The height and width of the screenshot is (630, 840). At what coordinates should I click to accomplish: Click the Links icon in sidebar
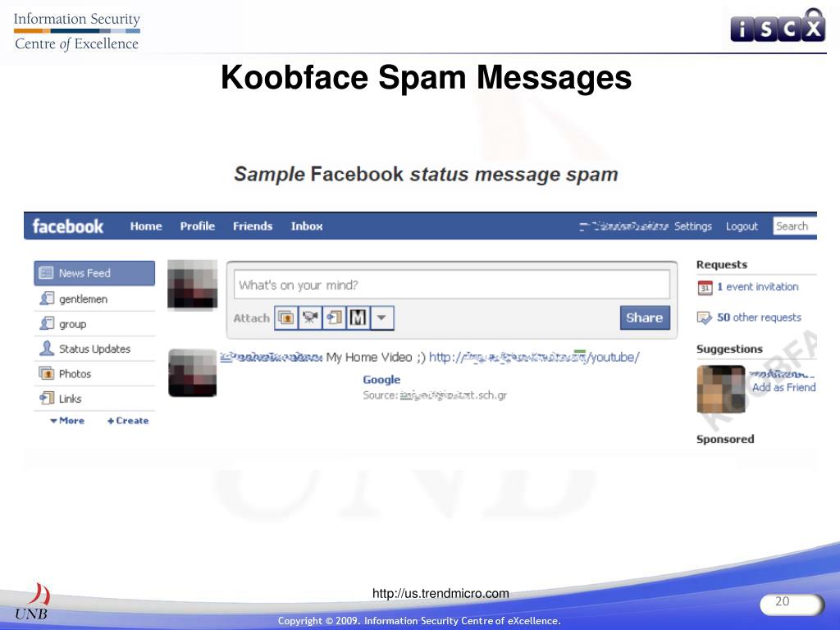[47, 398]
